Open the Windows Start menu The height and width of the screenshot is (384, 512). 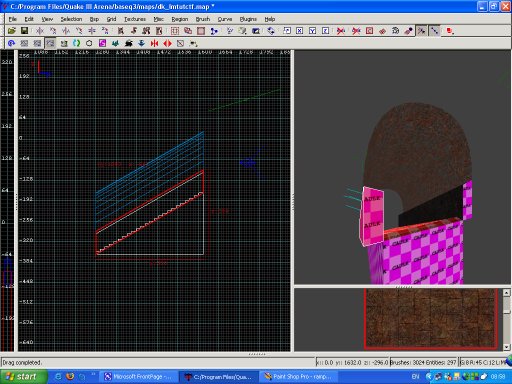[23, 377]
